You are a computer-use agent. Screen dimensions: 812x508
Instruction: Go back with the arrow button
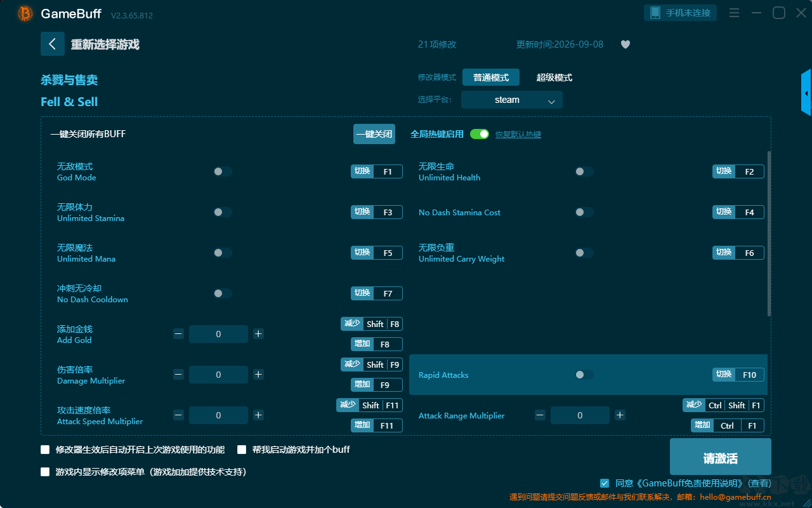pyautogui.click(x=53, y=44)
